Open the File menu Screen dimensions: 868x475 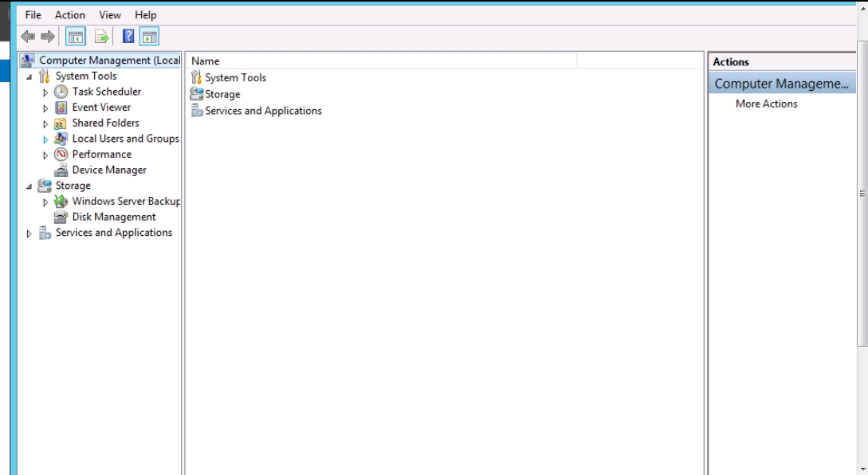tap(33, 15)
